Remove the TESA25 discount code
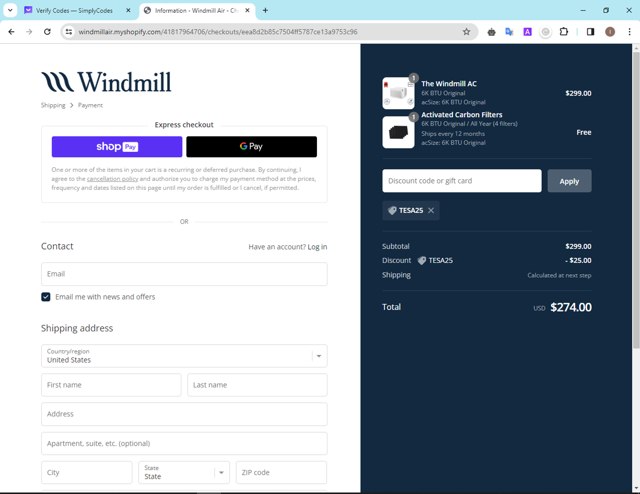This screenshot has width=640, height=494. click(431, 211)
